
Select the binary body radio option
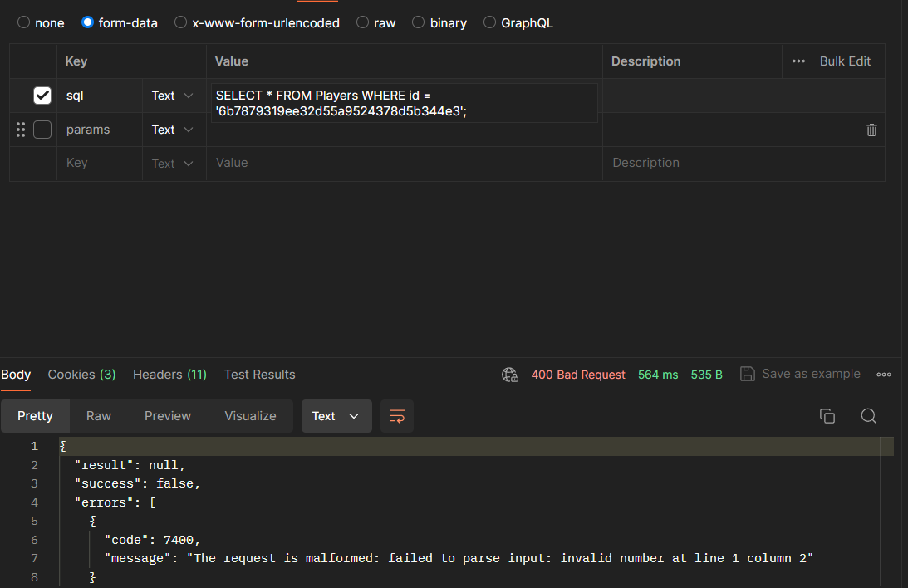[418, 22]
